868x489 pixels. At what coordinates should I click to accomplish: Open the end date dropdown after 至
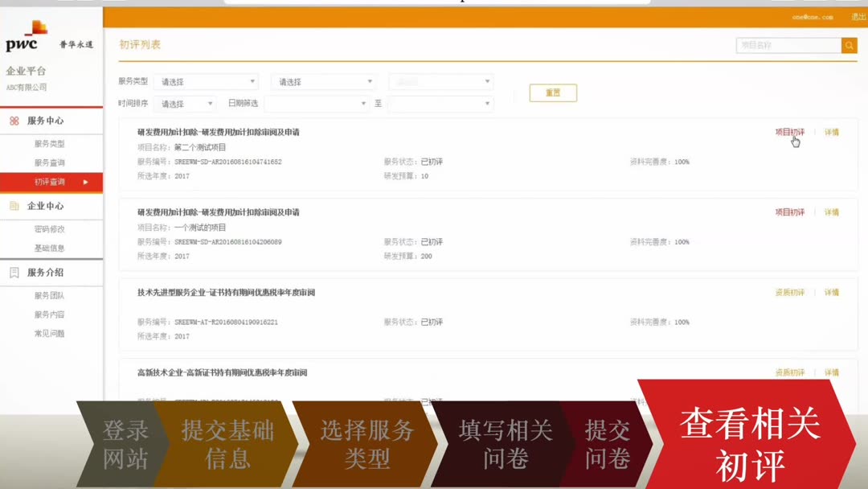click(x=440, y=104)
